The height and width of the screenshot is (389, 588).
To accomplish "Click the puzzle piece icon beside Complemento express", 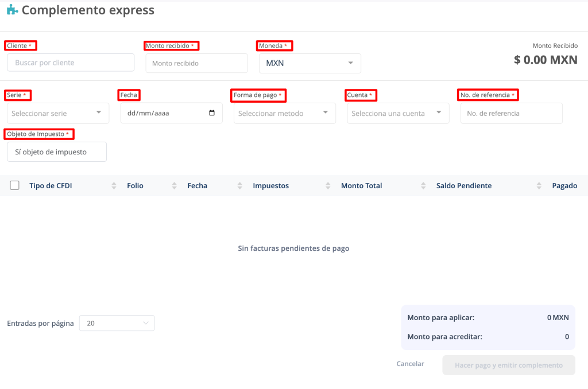I will click(13, 10).
